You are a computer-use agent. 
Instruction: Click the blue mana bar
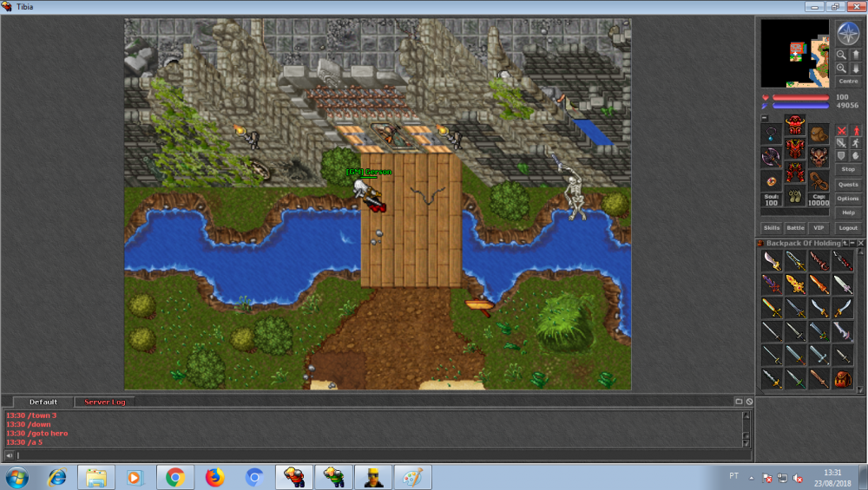point(800,106)
